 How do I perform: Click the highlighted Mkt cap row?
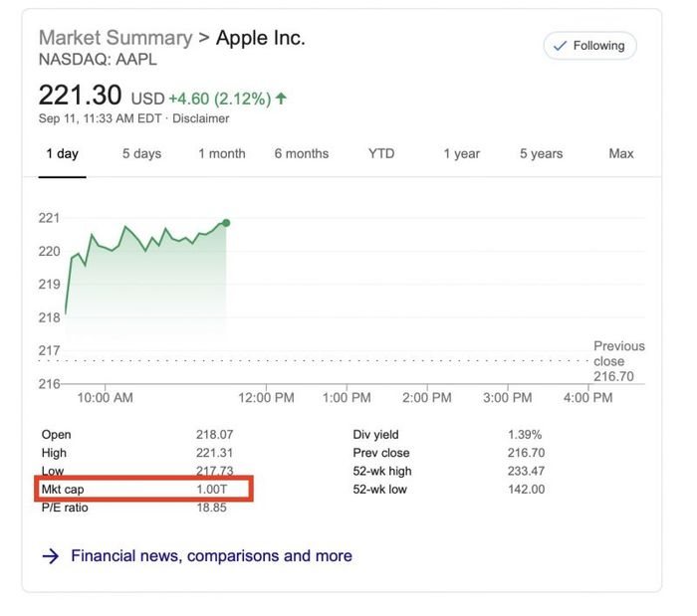[x=147, y=490]
